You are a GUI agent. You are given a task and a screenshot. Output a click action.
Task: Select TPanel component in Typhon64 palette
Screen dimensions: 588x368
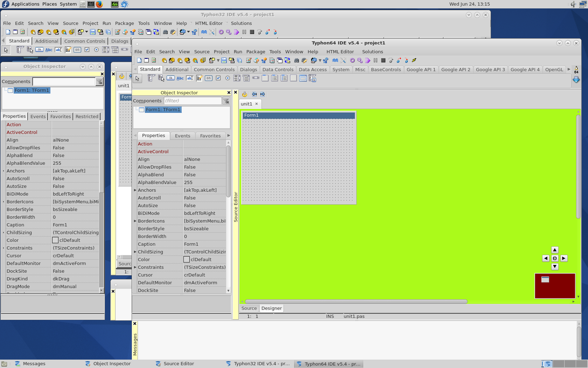(294, 78)
